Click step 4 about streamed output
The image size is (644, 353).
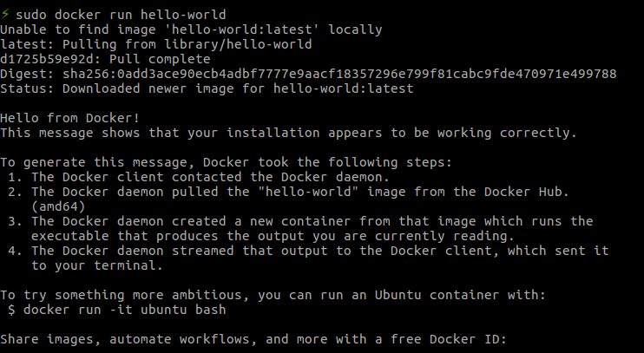[308, 252]
